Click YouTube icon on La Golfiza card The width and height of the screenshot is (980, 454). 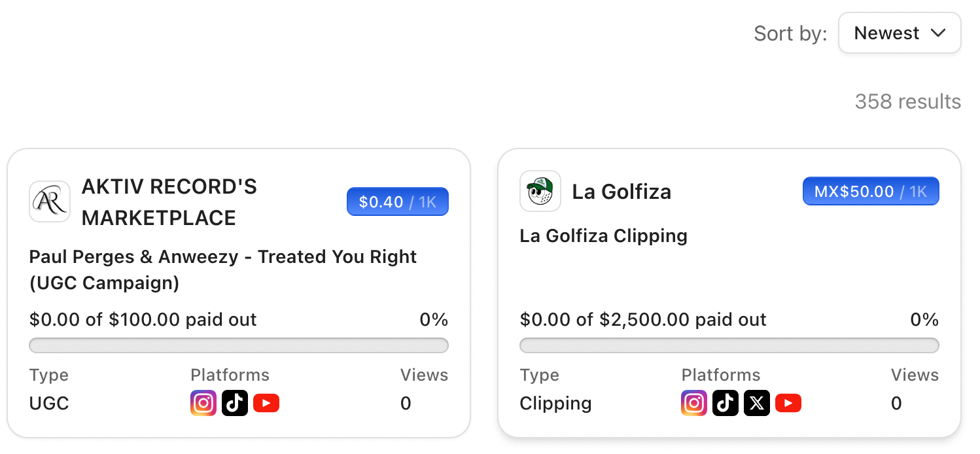(788, 403)
